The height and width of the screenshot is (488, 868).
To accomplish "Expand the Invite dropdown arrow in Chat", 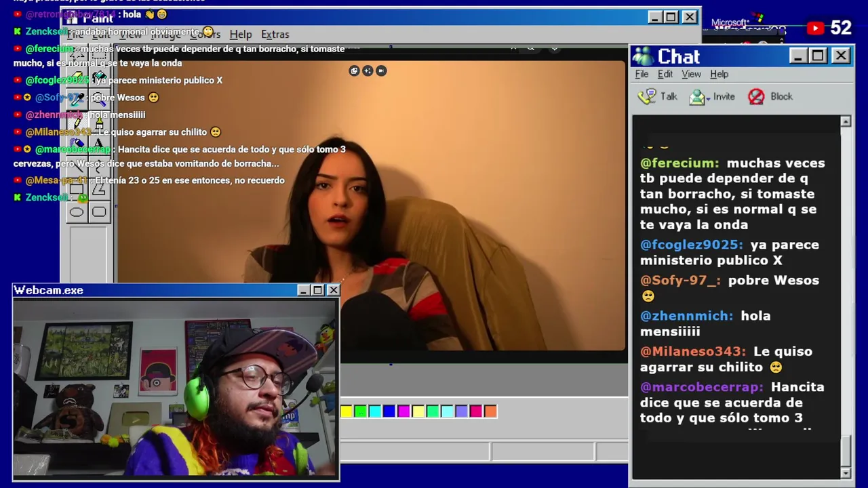I will tap(708, 98).
